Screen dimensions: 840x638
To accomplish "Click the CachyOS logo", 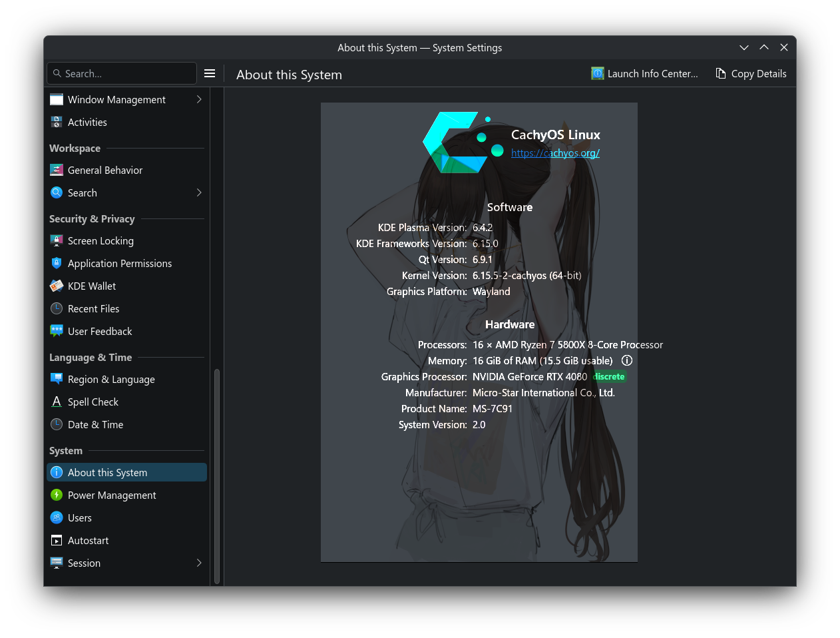I will 464,143.
